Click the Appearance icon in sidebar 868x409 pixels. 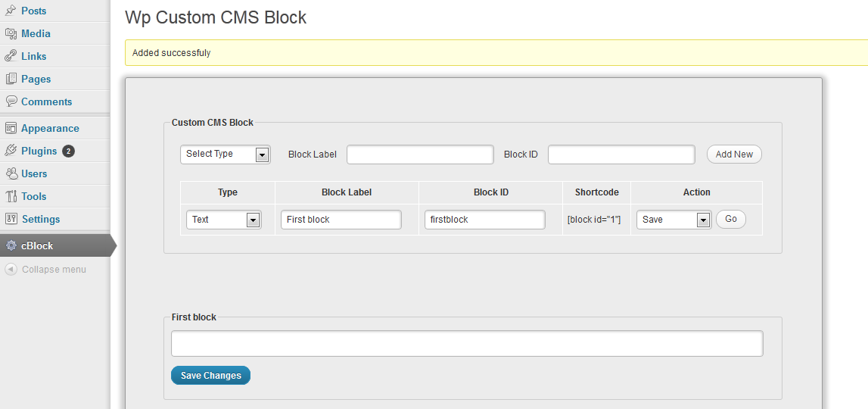click(11, 128)
